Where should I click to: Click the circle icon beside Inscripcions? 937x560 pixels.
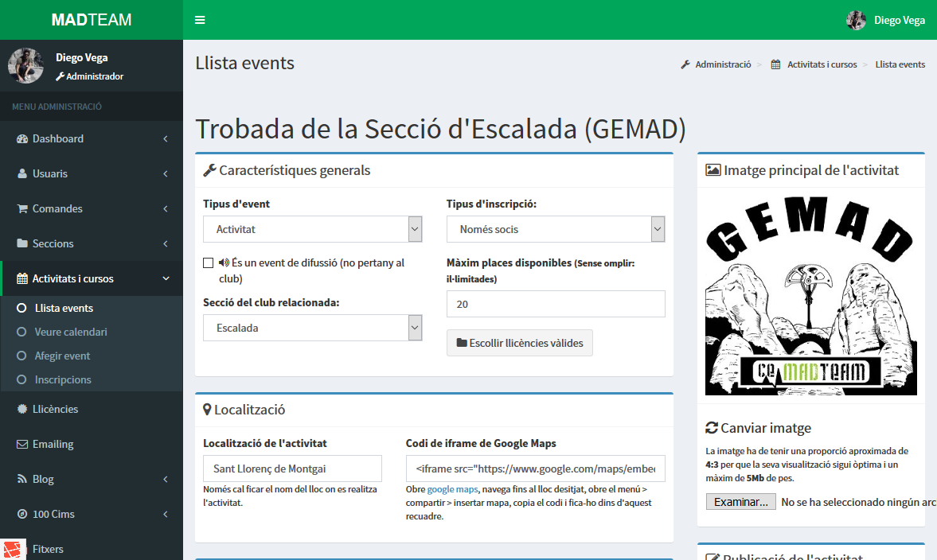(21, 379)
